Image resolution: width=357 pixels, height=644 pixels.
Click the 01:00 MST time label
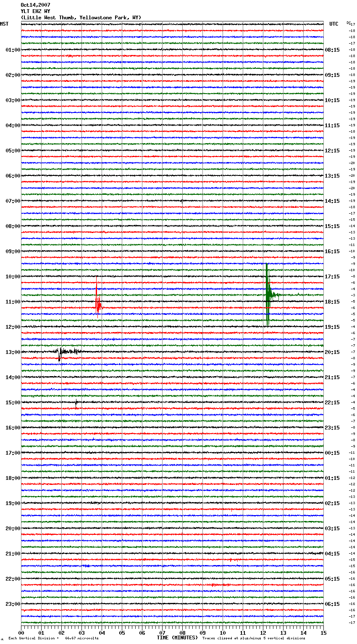coord(13,50)
